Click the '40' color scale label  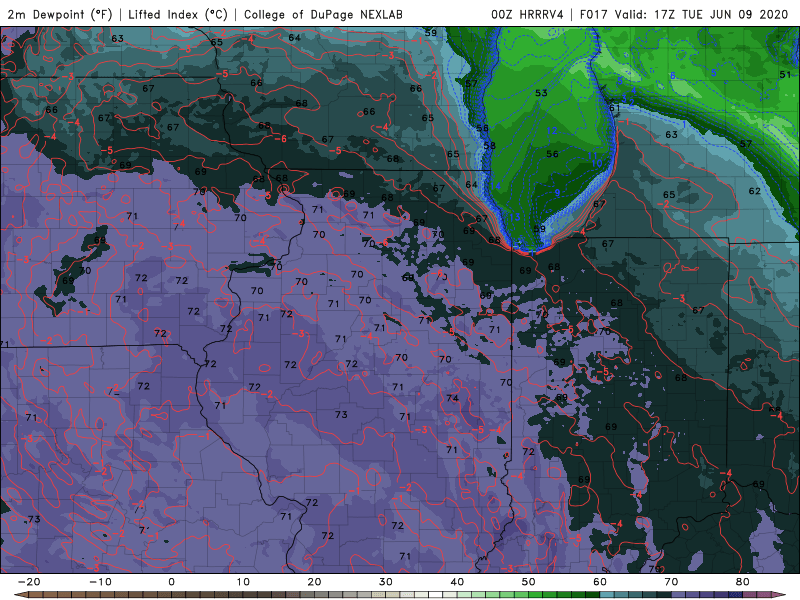(457, 582)
